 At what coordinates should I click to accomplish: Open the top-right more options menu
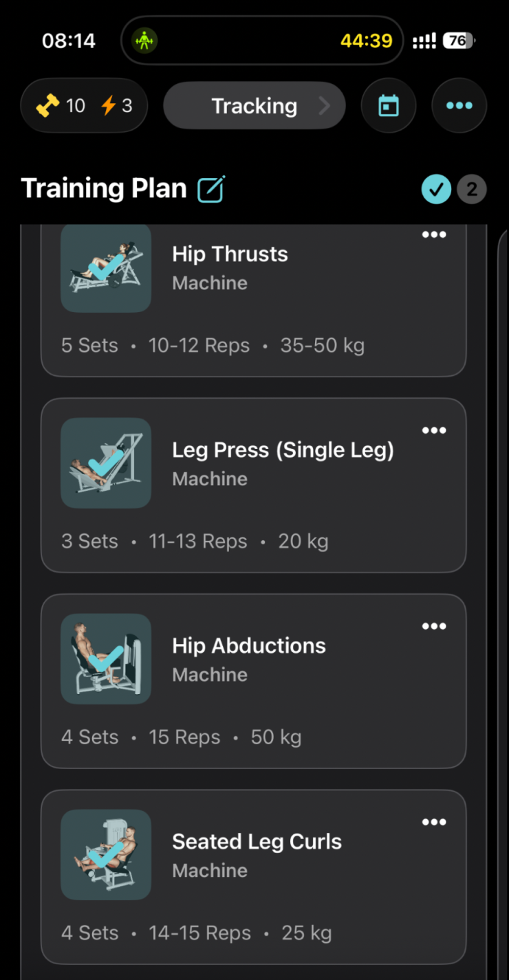coord(459,106)
